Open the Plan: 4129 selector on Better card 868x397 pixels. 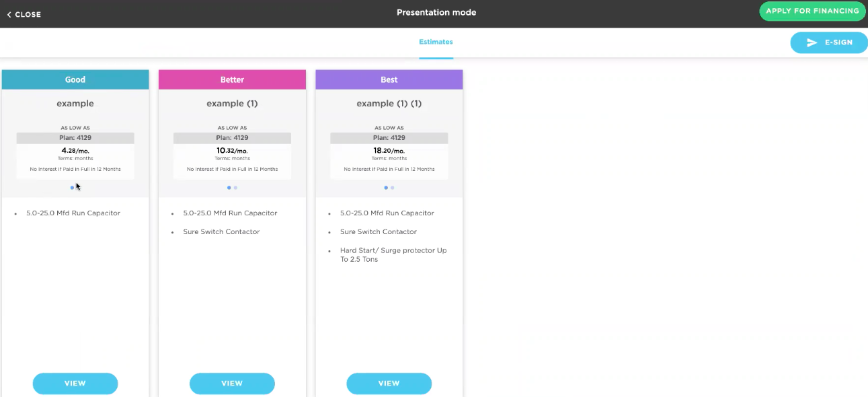(232, 137)
